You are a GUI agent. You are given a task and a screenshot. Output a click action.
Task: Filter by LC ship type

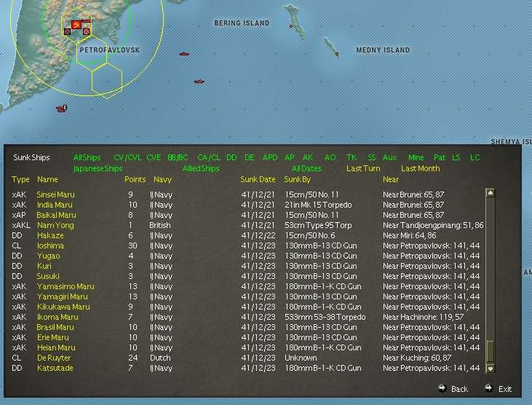pyautogui.click(x=475, y=157)
